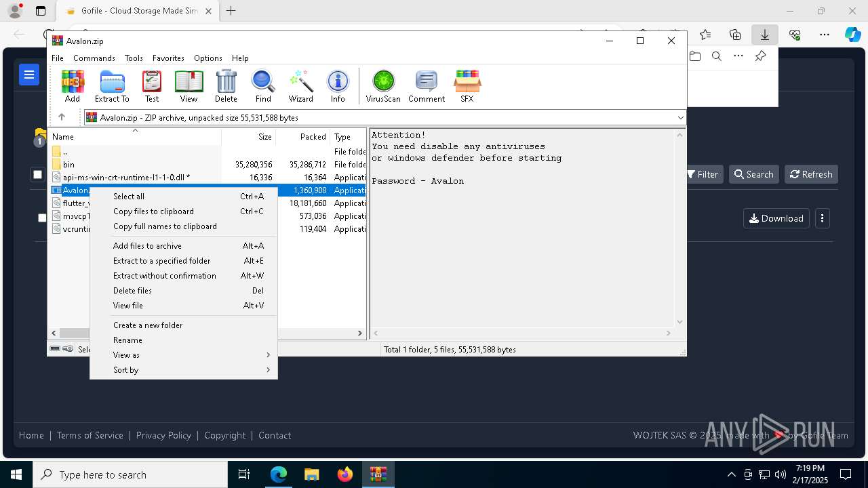The width and height of the screenshot is (868, 488).
Task: Open File Explorer from the taskbar
Action: [312, 474]
